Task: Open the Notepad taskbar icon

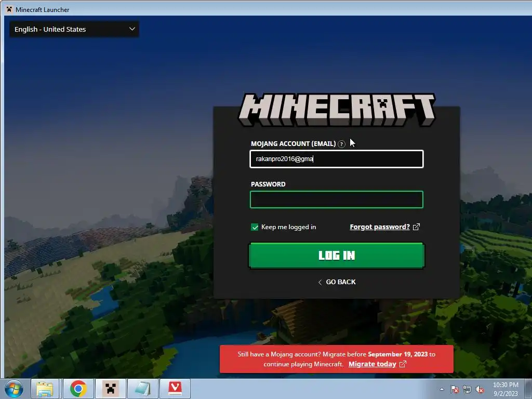Action: pos(143,389)
